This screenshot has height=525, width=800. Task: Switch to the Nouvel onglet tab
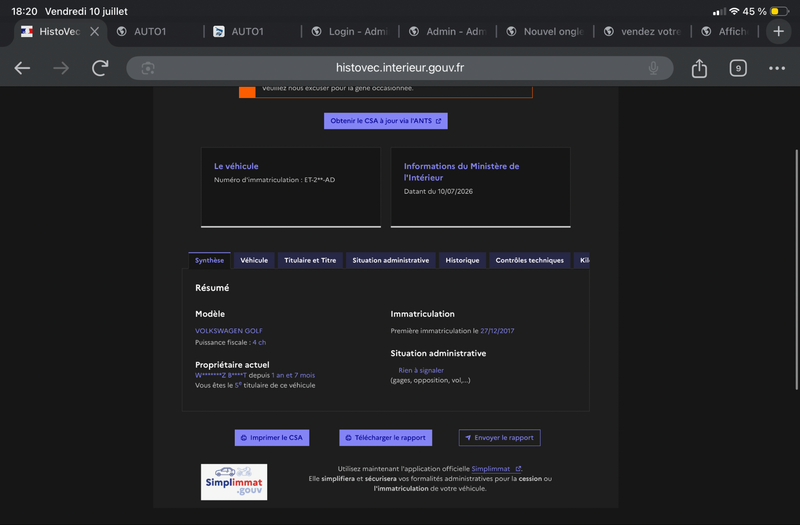click(545, 32)
